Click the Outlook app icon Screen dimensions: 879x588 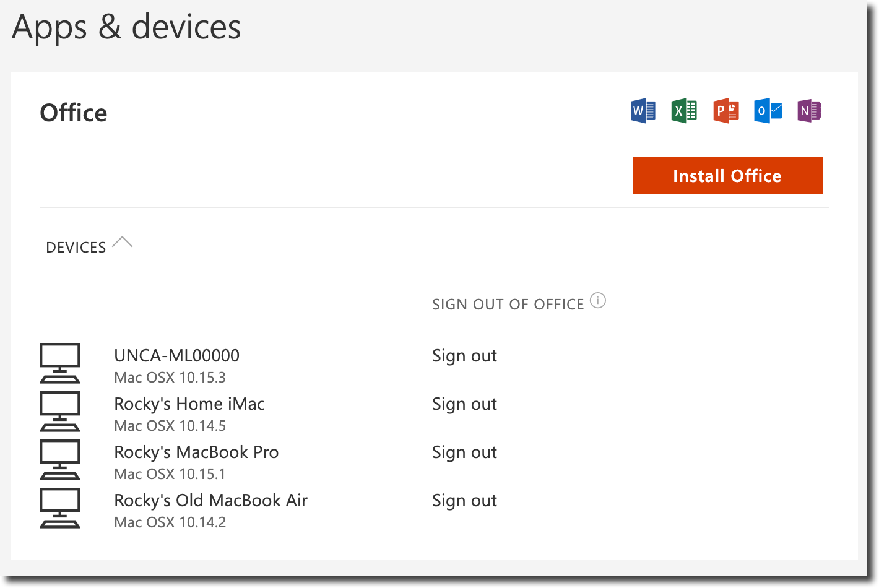tap(768, 111)
